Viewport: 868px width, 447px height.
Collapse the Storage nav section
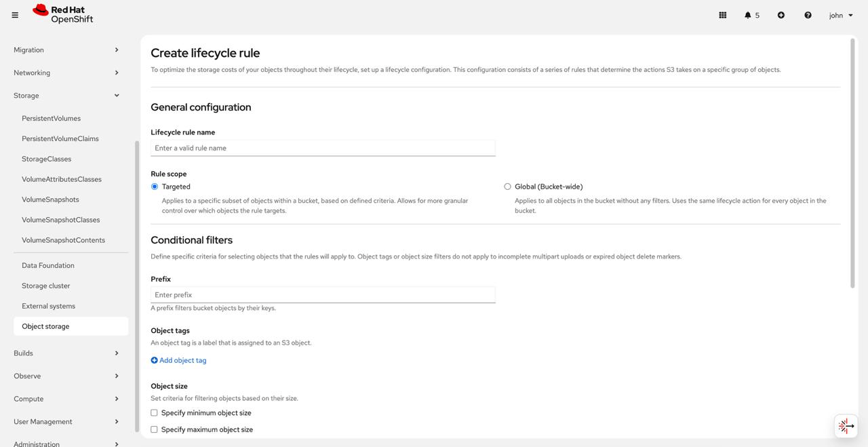(66, 96)
